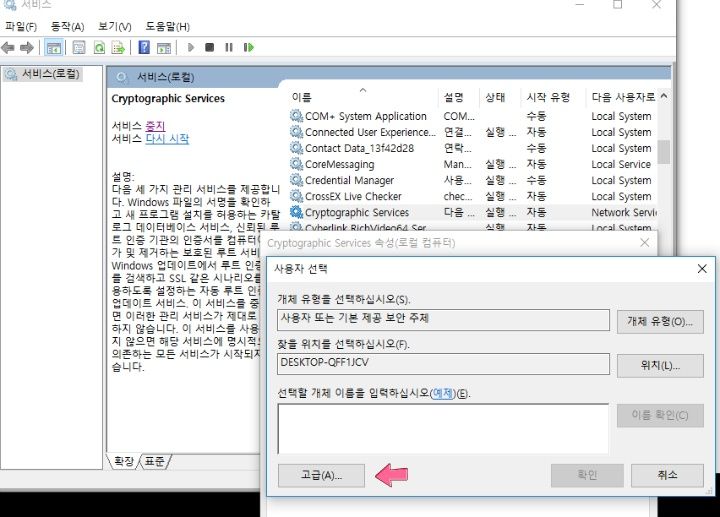720x517 pixels.
Task: Click the 개체 유형(O)... button
Action: 660,321
